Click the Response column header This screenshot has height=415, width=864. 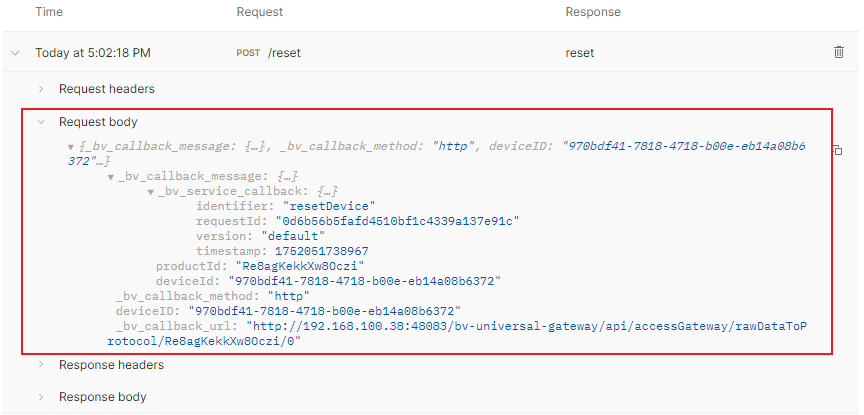(593, 12)
